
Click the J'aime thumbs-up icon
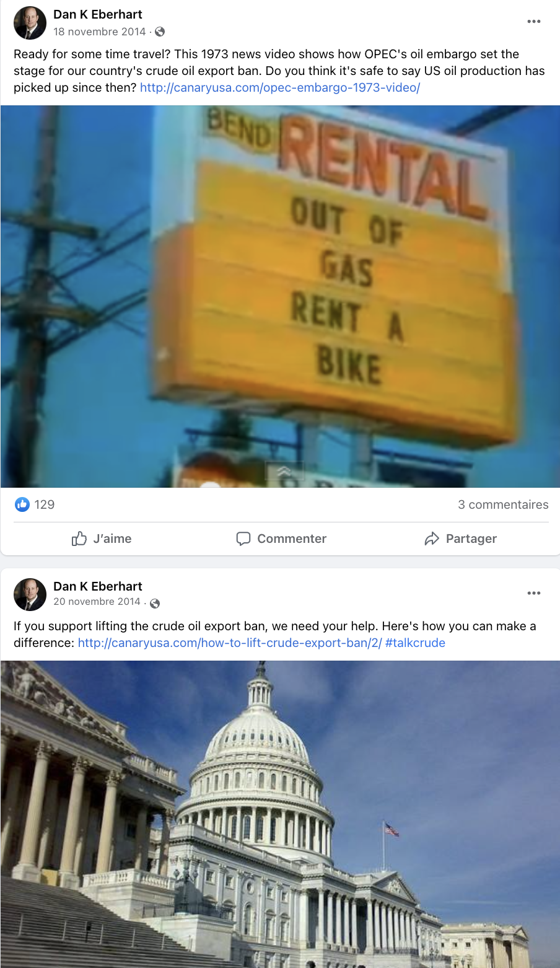point(79,539)
